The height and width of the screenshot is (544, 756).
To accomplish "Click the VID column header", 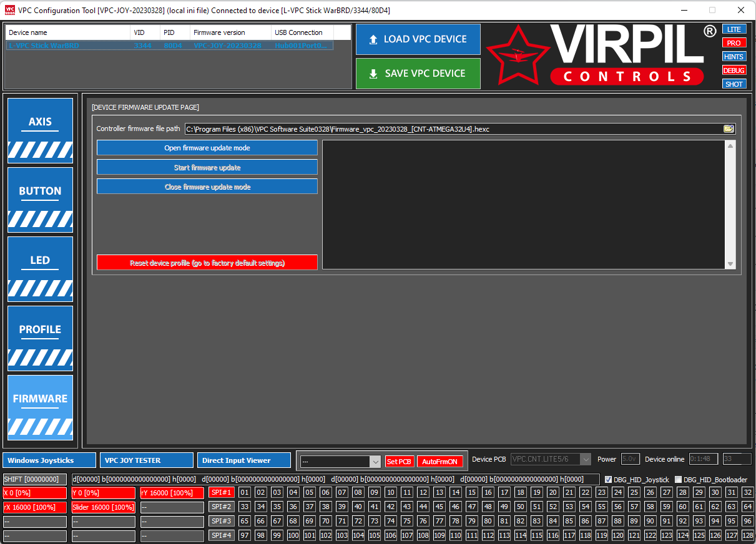I will pyautogui.click(x=145, y=32).
